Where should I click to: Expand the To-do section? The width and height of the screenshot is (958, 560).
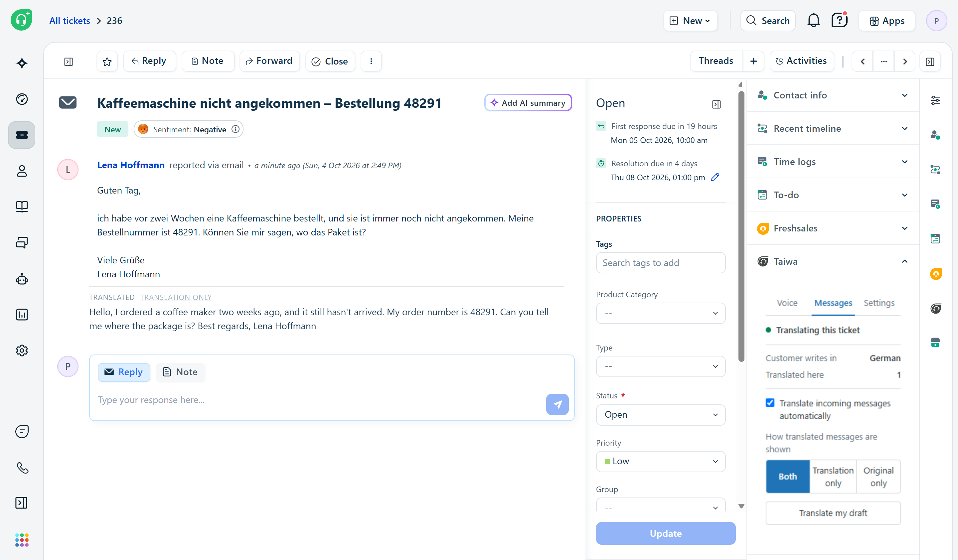click(833, 195)
